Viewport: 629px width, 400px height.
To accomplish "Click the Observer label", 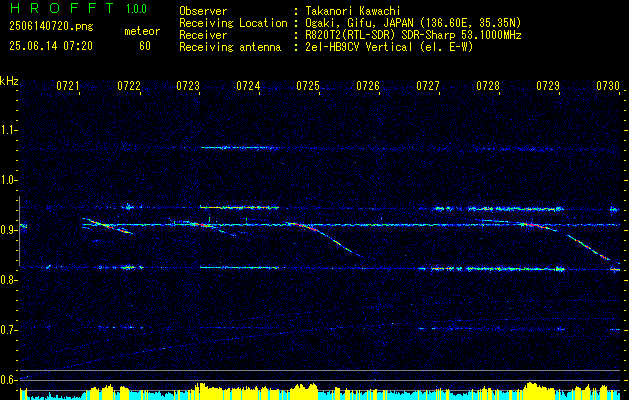I will 203,11.
